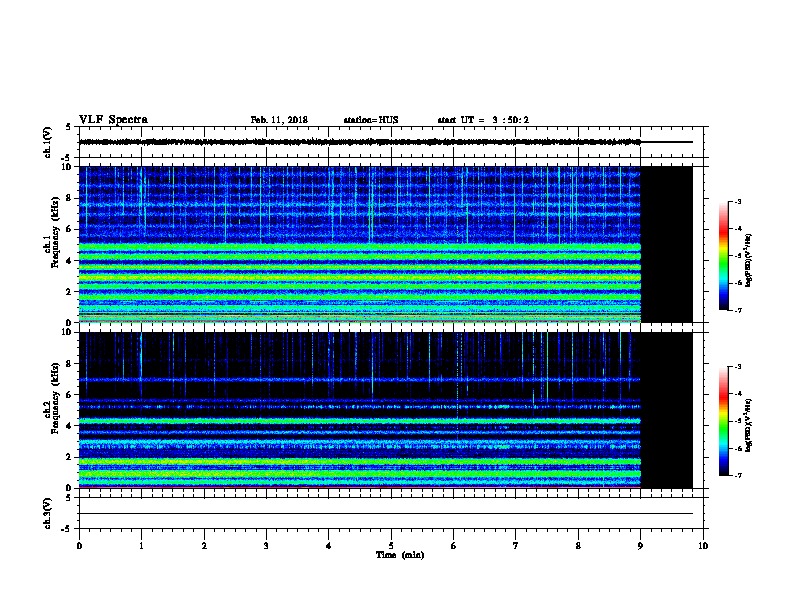
Task: Click the ch.1 spectrogram color scale bar
Action: click(723, 256)
